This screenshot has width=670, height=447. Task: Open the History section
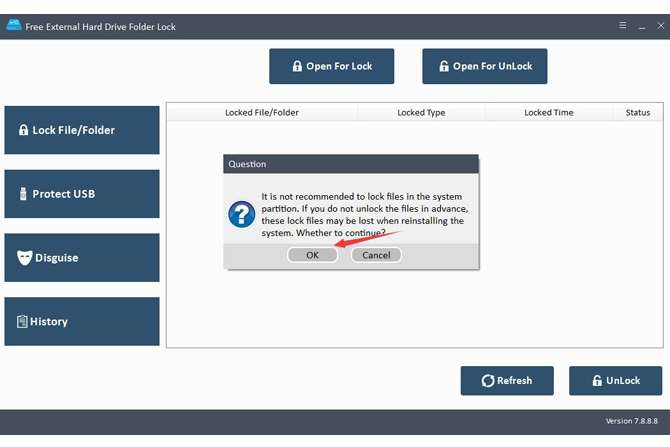pyautogui.click(x=82, y=321)
